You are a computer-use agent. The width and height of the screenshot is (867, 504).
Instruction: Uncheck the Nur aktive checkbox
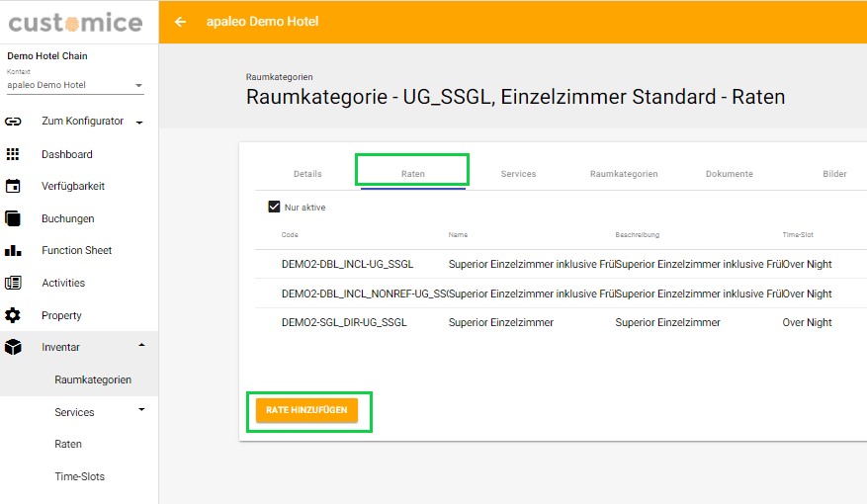(x=274, y=207)
